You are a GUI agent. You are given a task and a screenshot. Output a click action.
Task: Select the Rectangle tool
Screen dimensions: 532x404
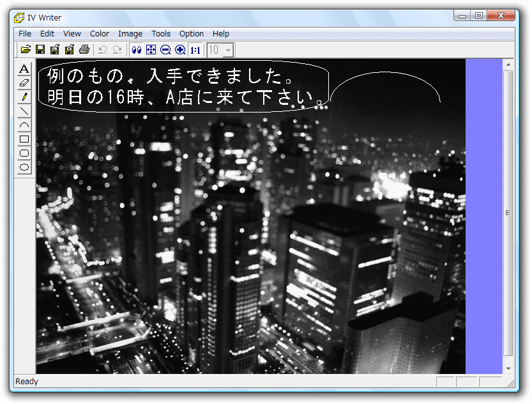point(24,139)
